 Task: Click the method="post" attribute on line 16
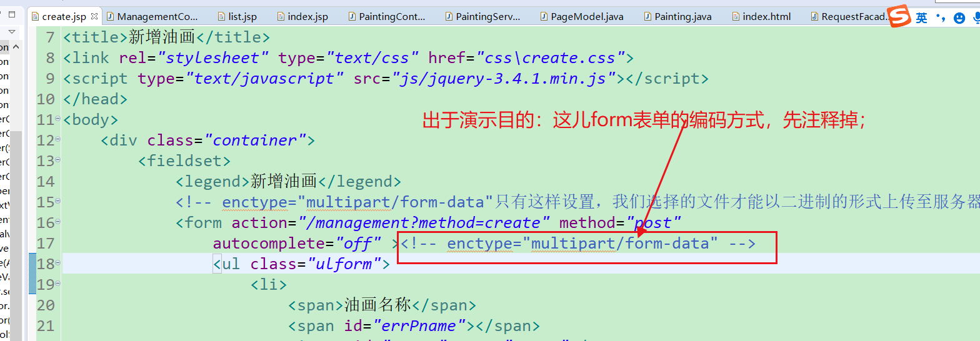coord(620,223)
